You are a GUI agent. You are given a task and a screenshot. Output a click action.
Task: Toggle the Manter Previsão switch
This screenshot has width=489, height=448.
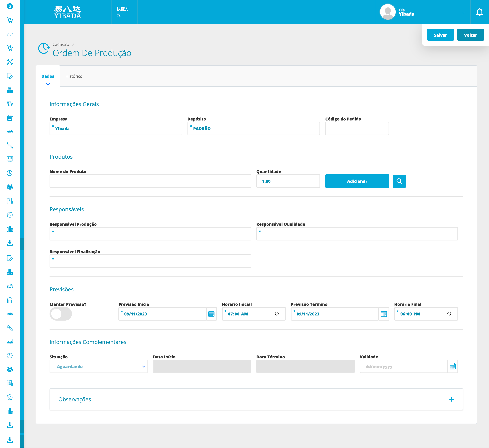[61, 314]
